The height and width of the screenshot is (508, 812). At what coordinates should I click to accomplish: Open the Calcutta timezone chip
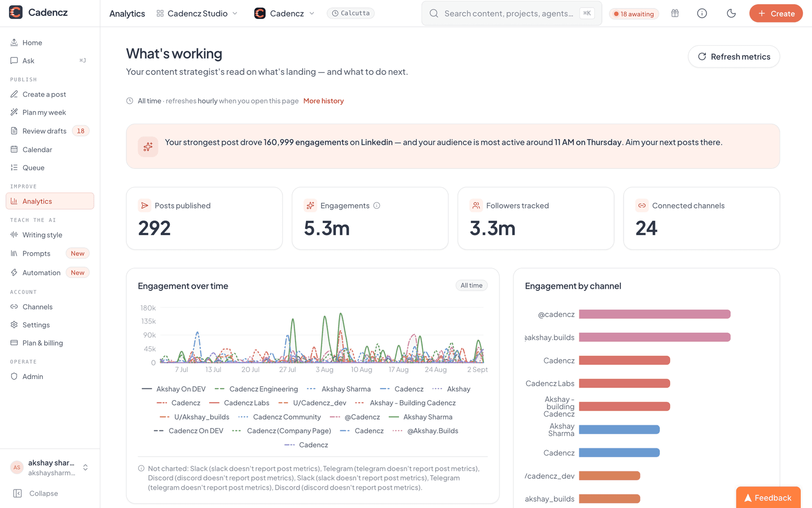coord(351,13)
